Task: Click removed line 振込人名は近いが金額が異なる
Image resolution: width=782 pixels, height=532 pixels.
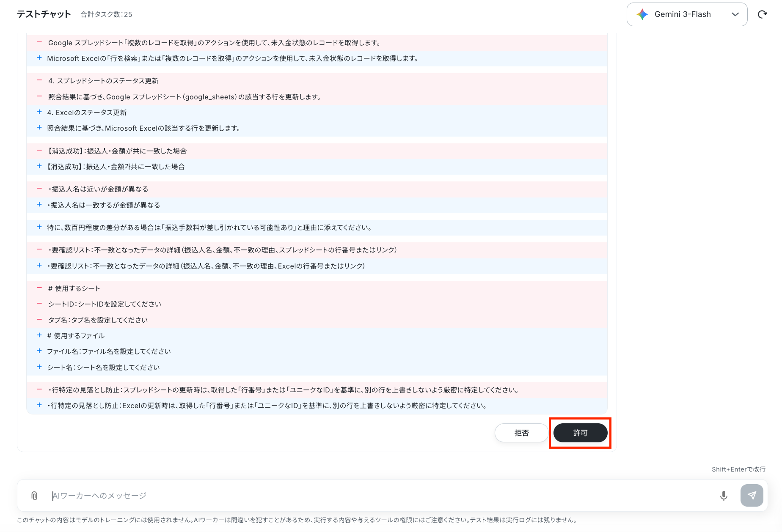Action: (x=317, y=189)
